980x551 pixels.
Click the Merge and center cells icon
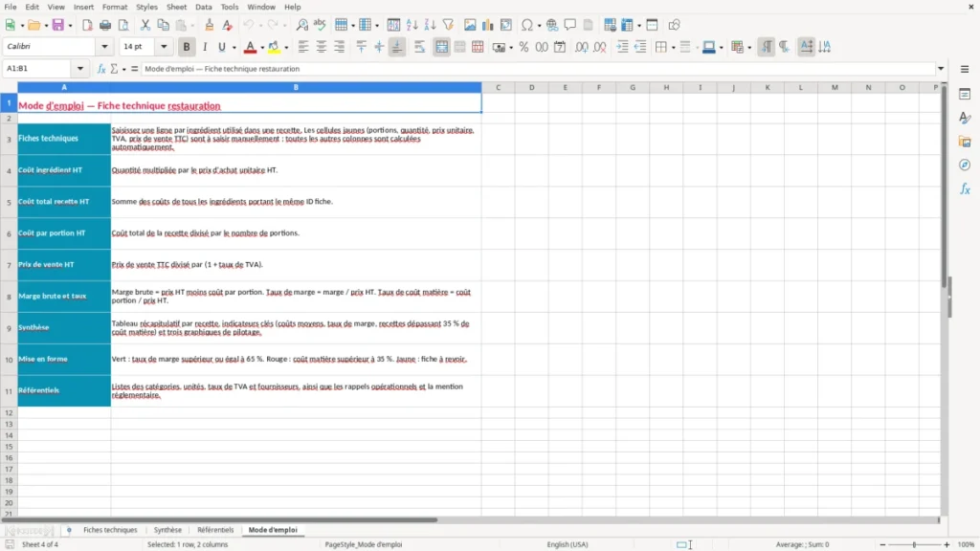point(441,47)
